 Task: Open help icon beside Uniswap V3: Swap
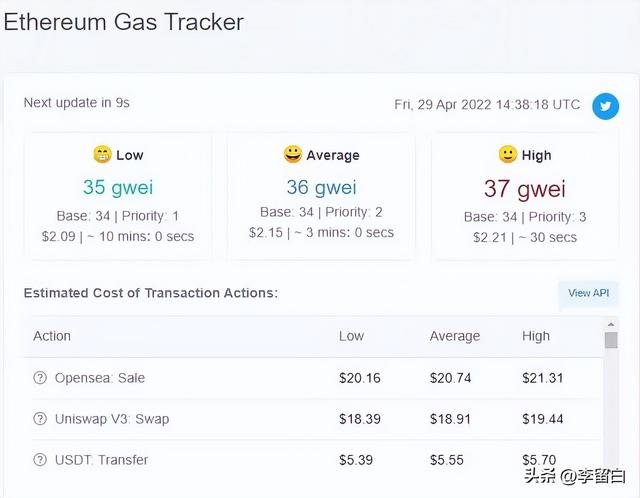coord(40,419)
